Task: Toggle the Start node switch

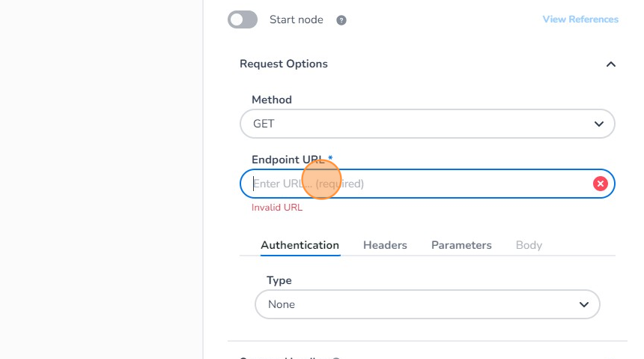Action: coord(243,19)
